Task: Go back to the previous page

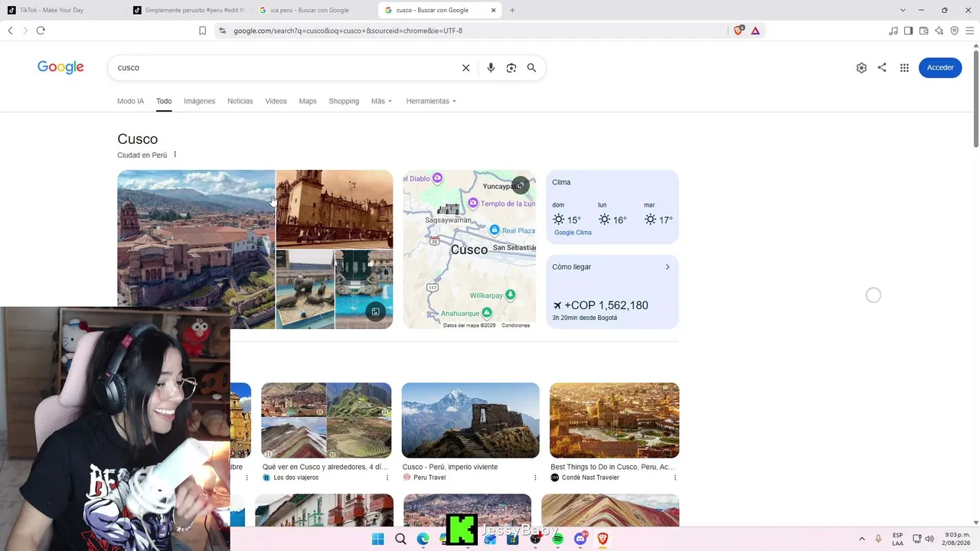Action: (x=10, y=31)
